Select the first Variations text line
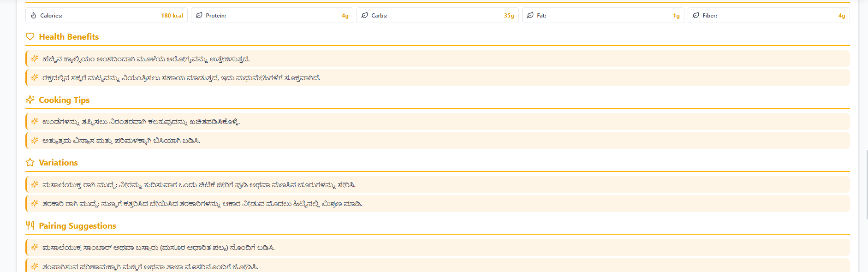 (x=199, y=185)
